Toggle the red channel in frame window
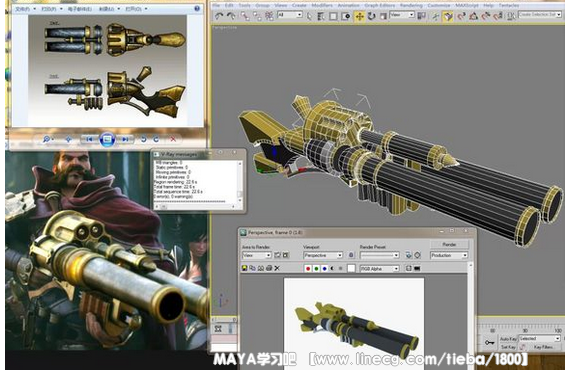 (x=308, y=269)
